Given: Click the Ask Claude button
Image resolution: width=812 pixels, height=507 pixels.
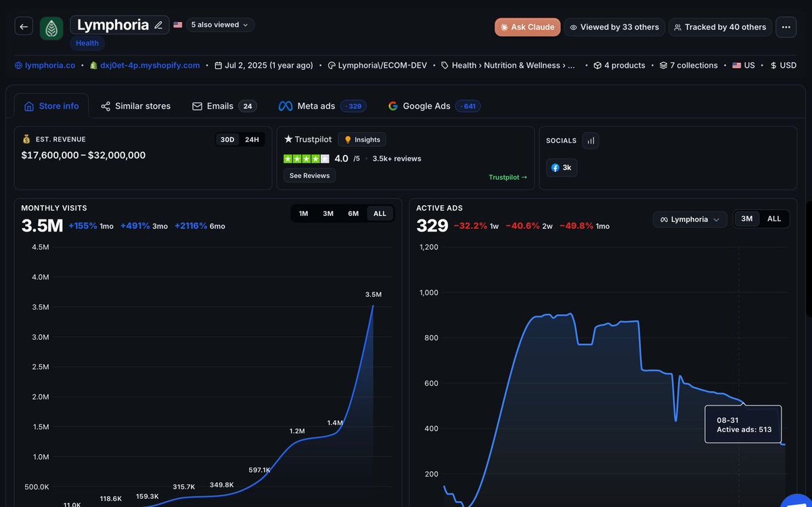Looking at the screenshot, I should pyautogui.click(x=527, y=27).
